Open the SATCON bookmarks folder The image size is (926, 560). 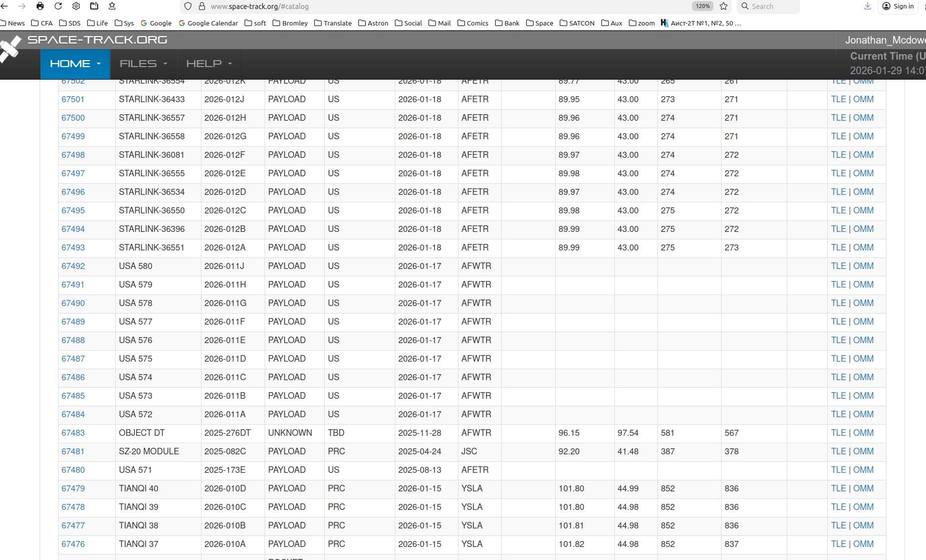(577, 23)
